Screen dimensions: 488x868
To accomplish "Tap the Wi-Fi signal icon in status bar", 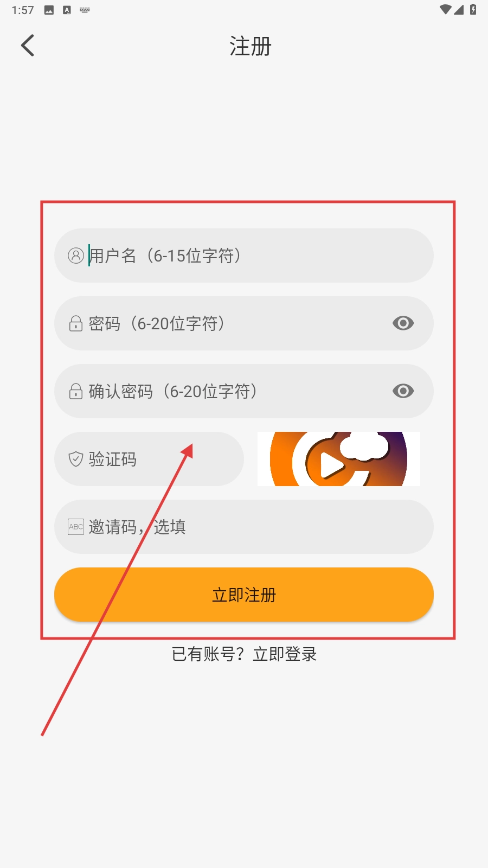I will pyautogui.click(x=445, y=9).
